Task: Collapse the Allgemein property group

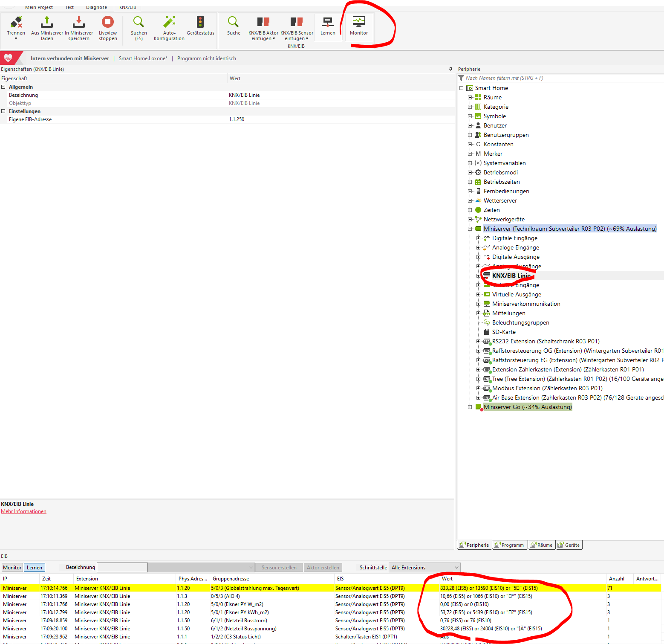Action: coord(3,87)
